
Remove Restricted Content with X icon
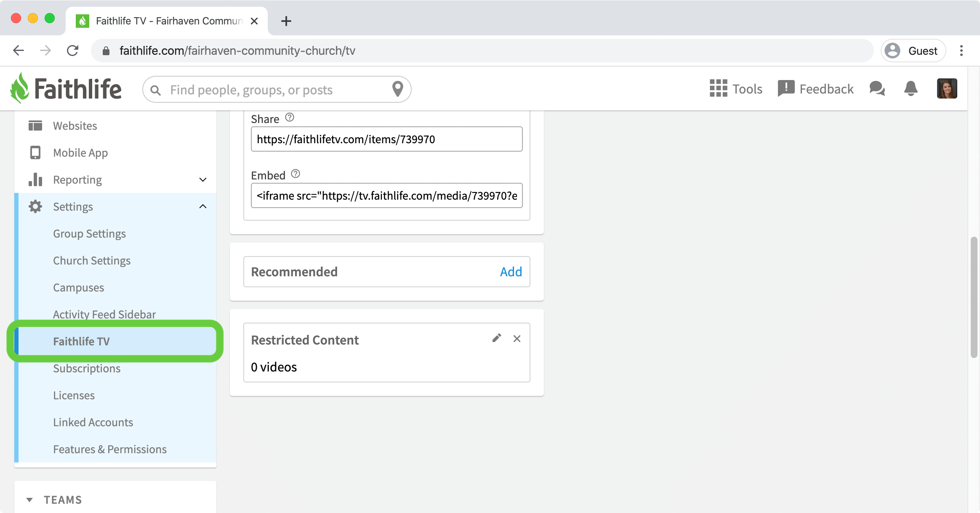click(x=517, y=339)
